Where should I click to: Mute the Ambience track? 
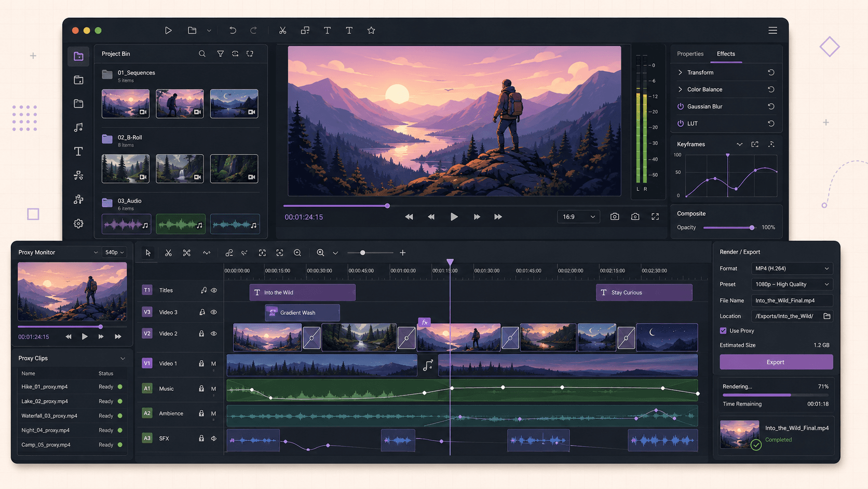tap(213, 414)
